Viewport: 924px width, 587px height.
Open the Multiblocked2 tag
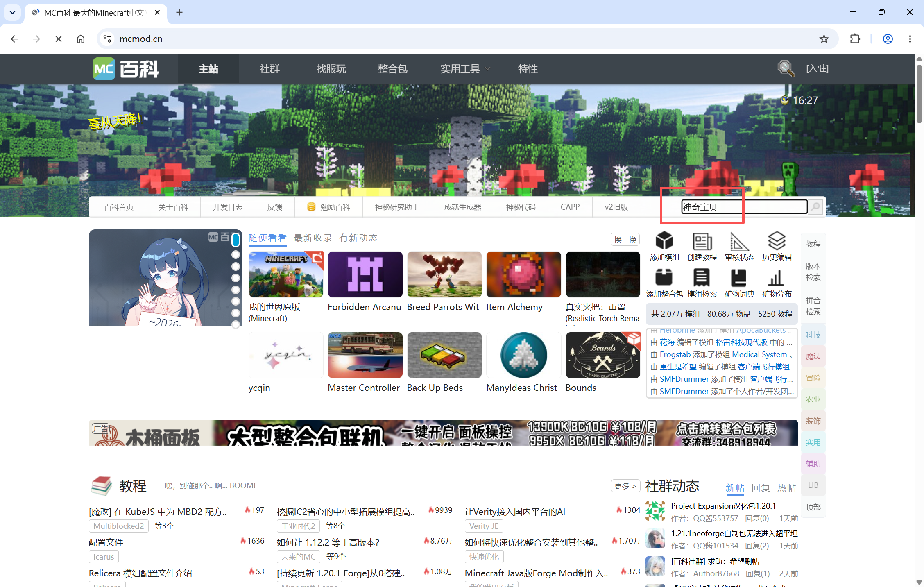point(118,526)
